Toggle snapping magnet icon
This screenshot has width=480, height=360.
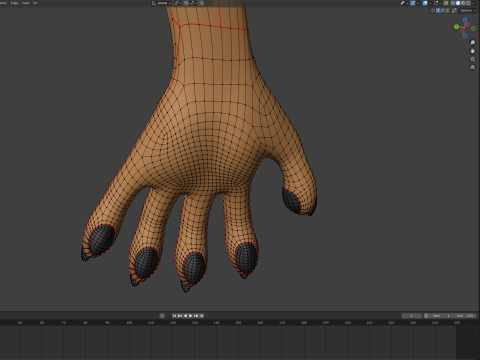186,3
